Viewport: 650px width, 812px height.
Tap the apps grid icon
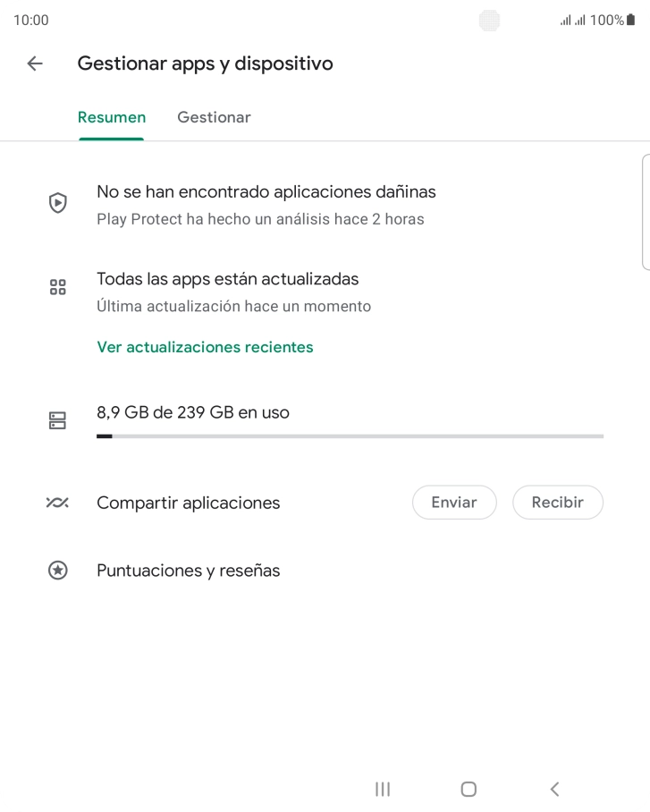click(x=58, y=287)
